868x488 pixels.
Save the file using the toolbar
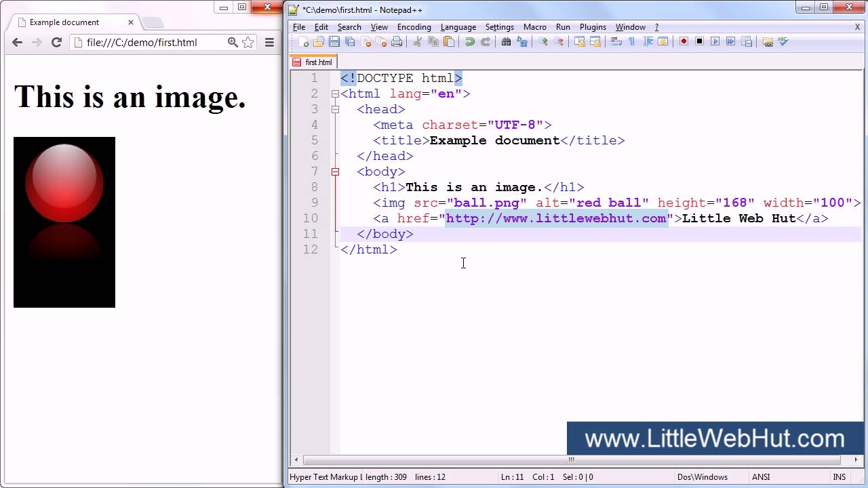pyautogui.click(x=334, y=42)
